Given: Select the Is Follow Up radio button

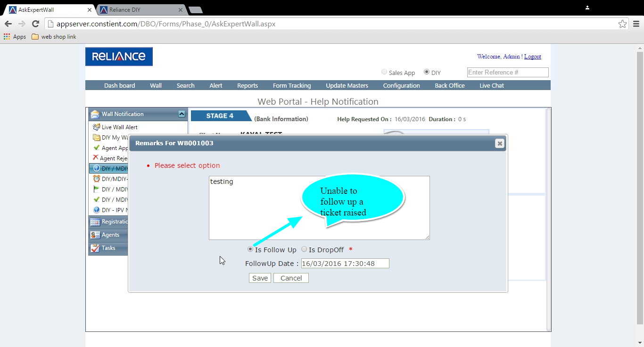Looking at the screenshot, I should pos(250,249).
